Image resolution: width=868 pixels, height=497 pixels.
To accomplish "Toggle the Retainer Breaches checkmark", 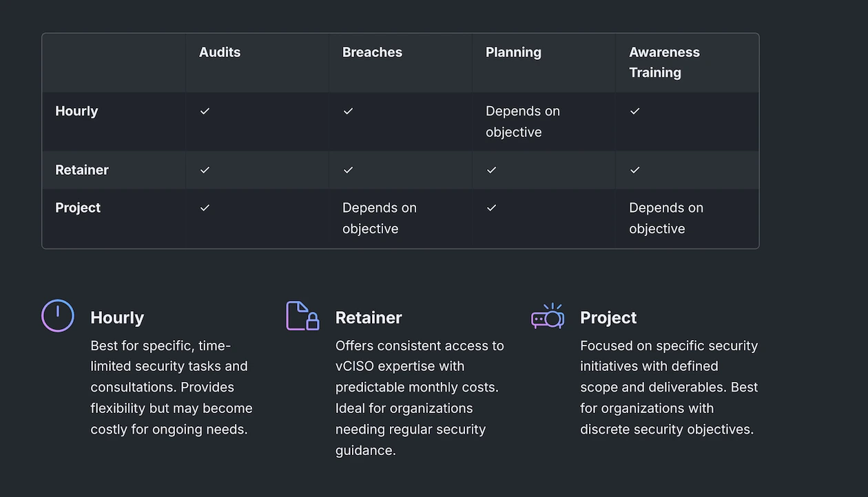I will pyautogui.click(x=348, y=170).
